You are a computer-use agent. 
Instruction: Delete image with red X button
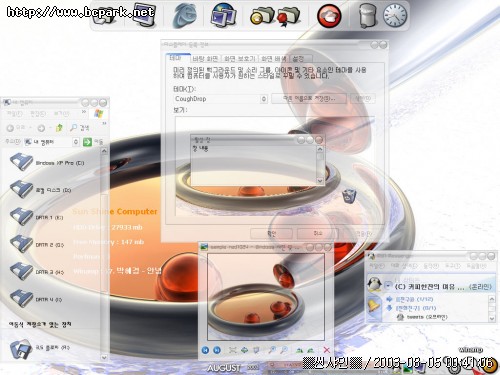[326, 350]
